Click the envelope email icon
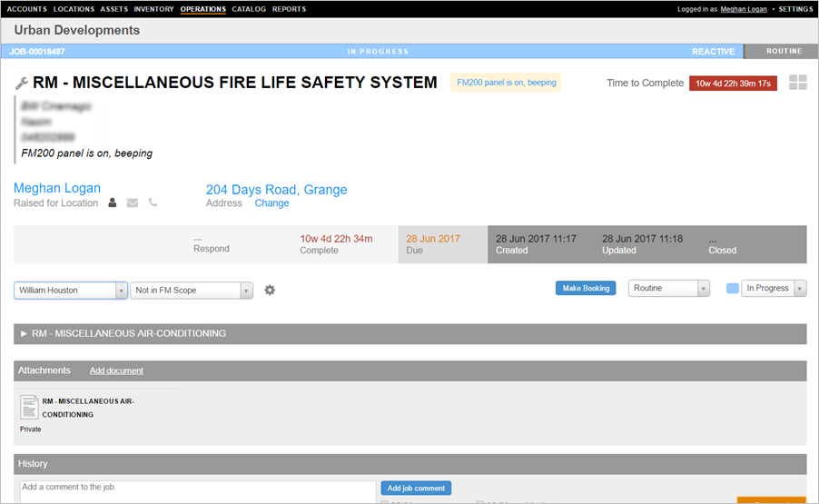 133,203
